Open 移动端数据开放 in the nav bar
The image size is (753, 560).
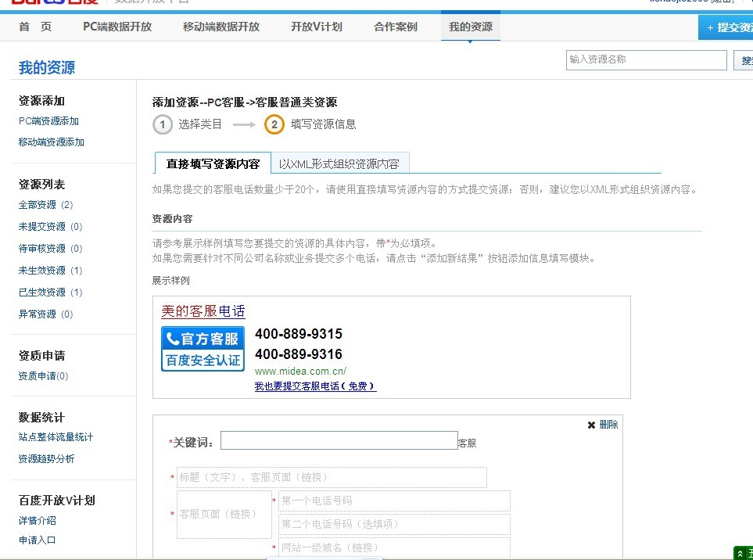[221, 27]
